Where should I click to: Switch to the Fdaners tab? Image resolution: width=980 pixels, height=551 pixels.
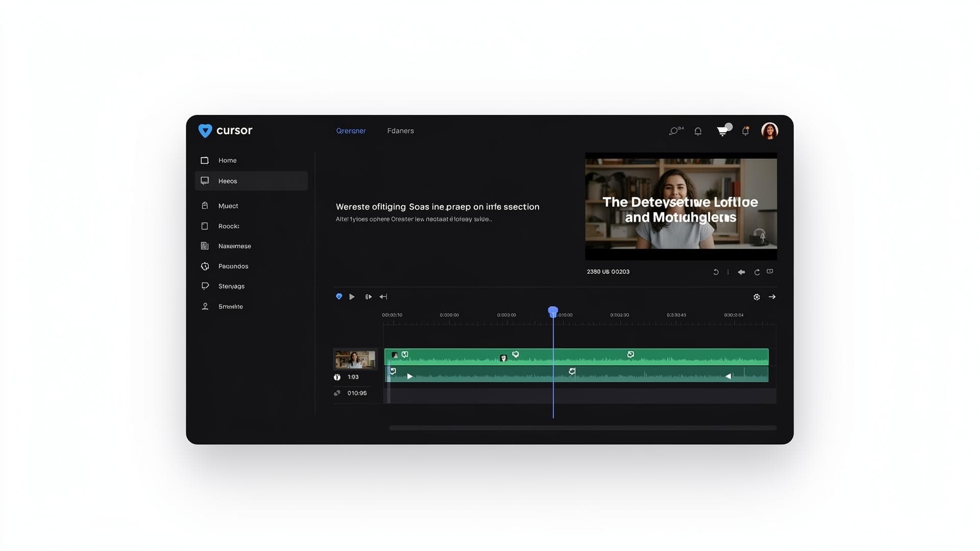pos(400,131)
